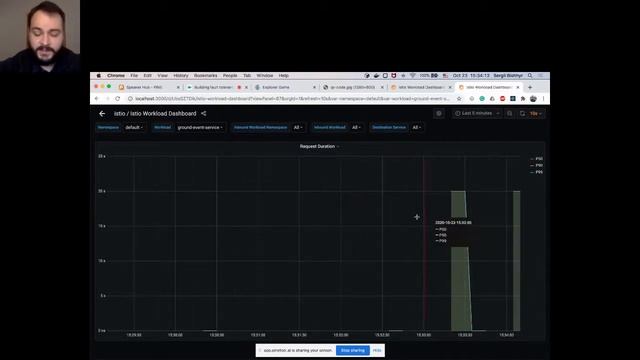Click the zoom out time range icon
Screen dimensions: 640x360
tap(509, 113)
